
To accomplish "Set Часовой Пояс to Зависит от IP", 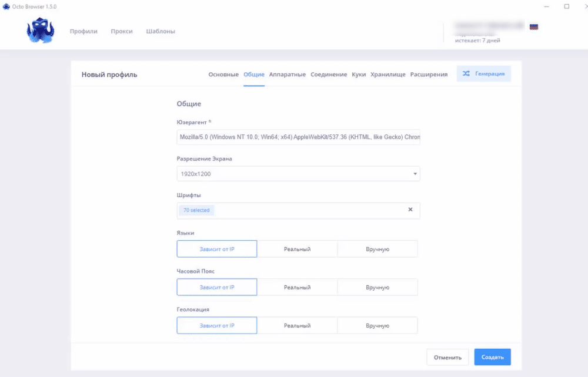I will point(217,287).
